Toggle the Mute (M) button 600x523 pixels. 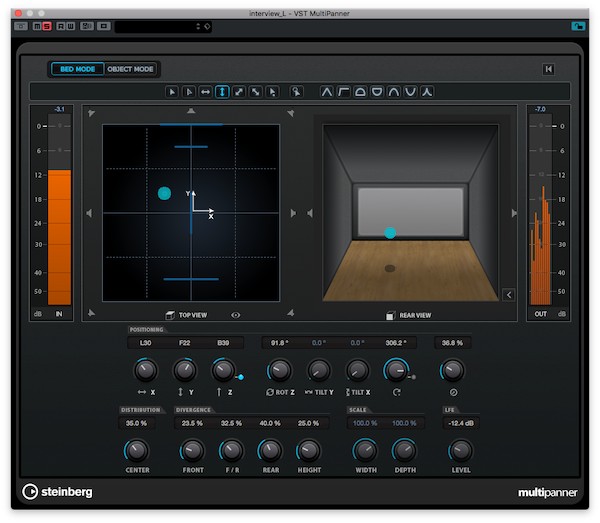point(37,26)
